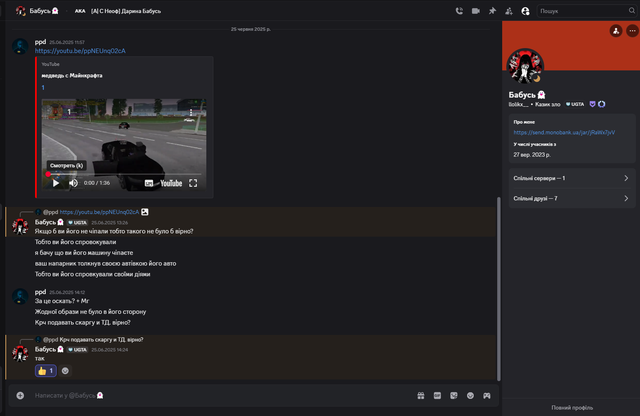Screen dimensions: 640x416
Task: Select message Жодної образи не було
Action: pyautogui.click(x=90, y=311)
